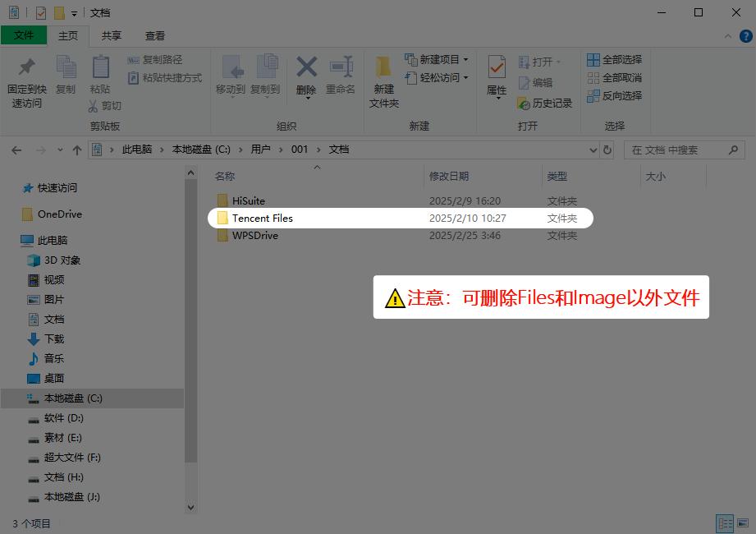
Task: Open address bar history dropdown arrow
Action: (593, 150)
